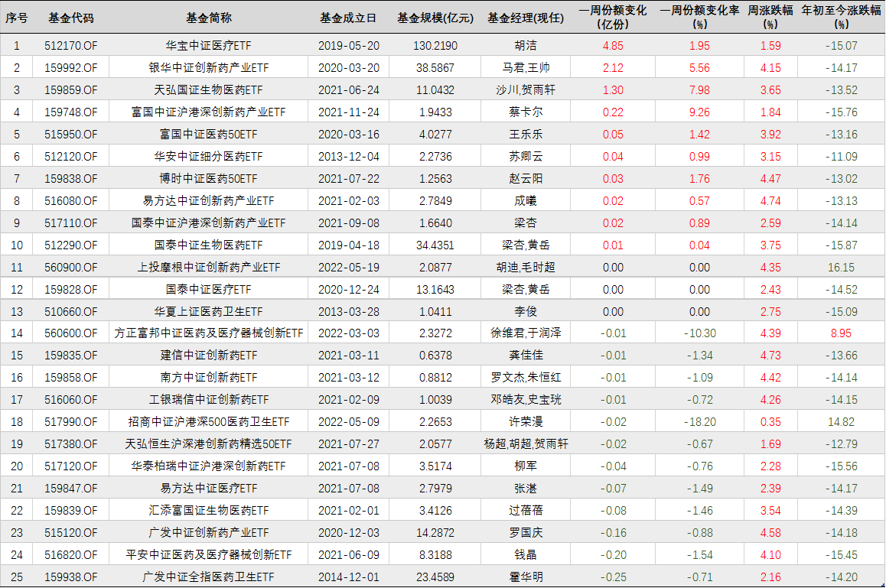
Task: Click the 银华中证创新药产业ETF cell
Action: click(208, 68)
